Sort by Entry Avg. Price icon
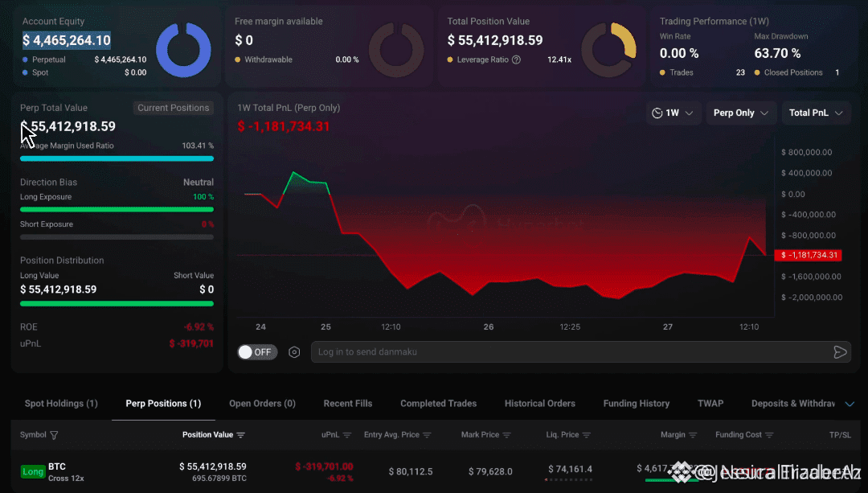Image resolution: width=868 pixels, height=493 pixels. coord(427,435)
